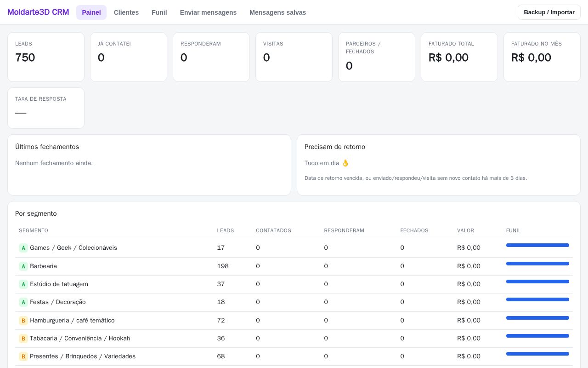Open Enviar mensagens tab
The image size is (588, 368).
pyautogui.click(x=208, y=12)
